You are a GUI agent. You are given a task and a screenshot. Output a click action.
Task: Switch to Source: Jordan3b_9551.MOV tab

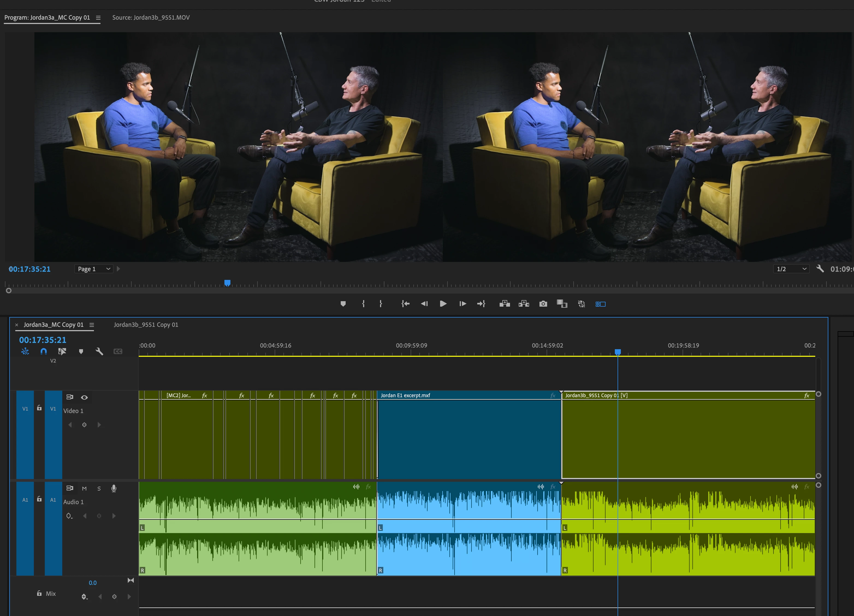click(151, 17)
